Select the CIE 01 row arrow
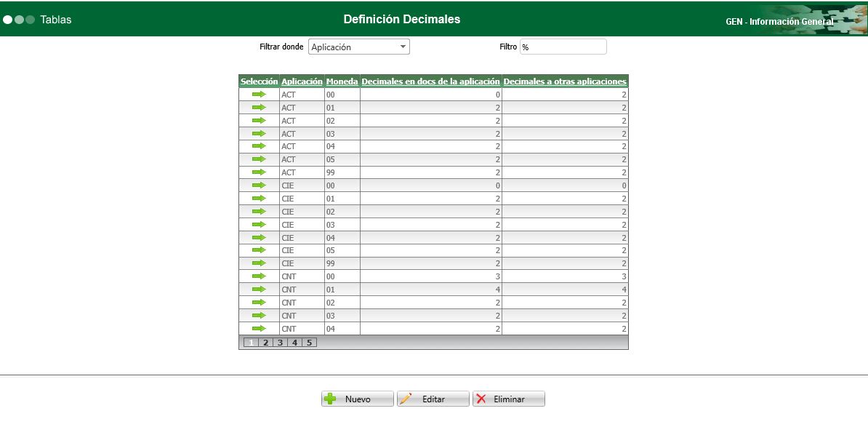868x427 pixels. pyautogui.click(x=259, y=199)
